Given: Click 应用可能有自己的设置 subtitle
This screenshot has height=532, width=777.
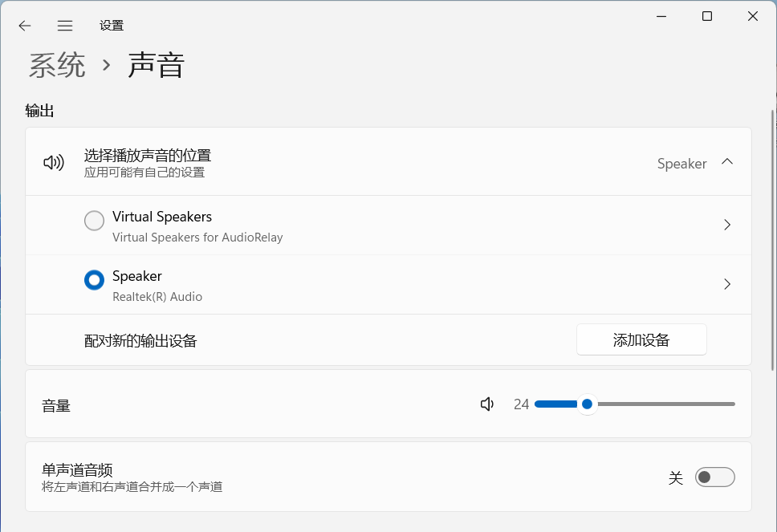Looking at the screenshot, I should coord(144,173).
